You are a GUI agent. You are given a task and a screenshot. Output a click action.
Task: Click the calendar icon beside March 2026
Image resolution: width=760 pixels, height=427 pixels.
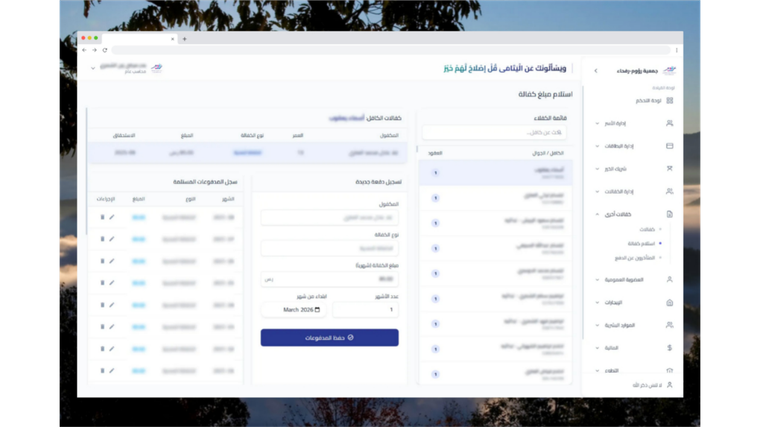point(317,310)
